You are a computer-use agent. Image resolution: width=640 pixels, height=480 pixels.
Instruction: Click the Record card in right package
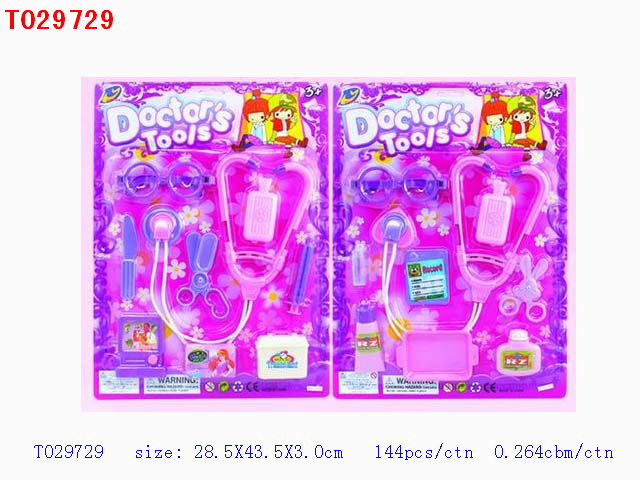click(x=427, y=276)
